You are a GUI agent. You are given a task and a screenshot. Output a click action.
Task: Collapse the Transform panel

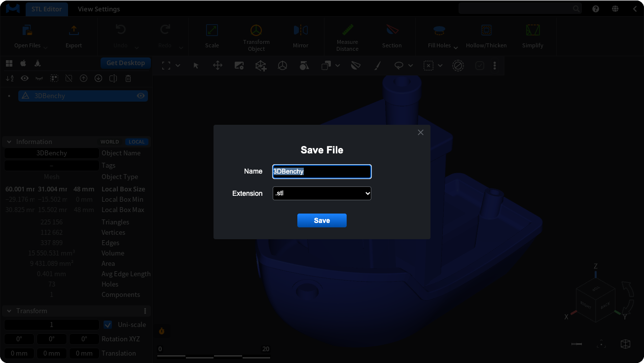point(9,311)
